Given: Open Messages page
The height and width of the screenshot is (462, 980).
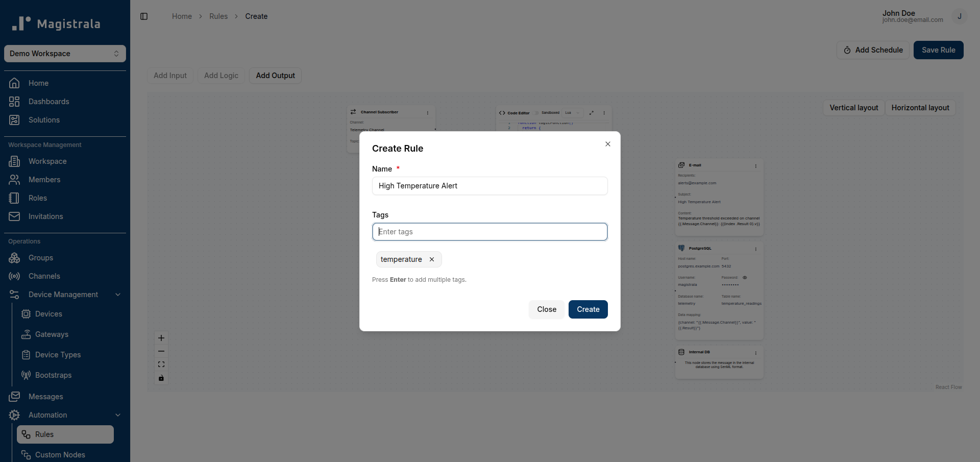Looking at the screenshot, I should (x=65, y=397).
